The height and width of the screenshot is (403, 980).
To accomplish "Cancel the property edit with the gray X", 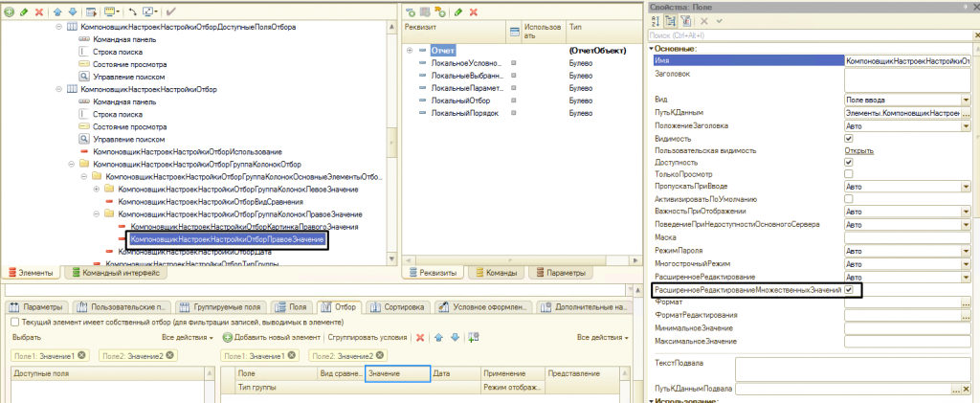I will (703, 21).
